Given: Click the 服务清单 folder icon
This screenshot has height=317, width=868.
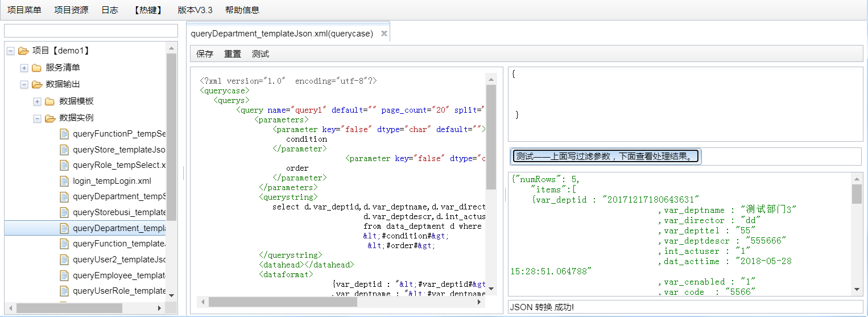Looking at the screenshot, I should (x=37, y=68).
